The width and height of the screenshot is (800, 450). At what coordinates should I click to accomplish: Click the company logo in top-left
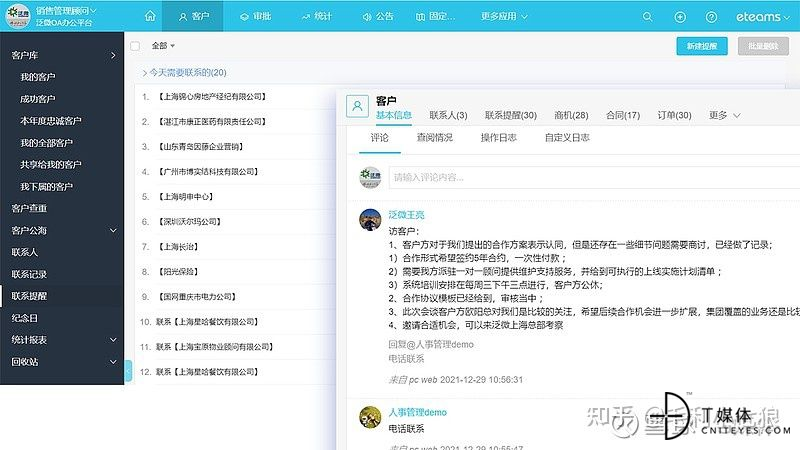(x=18, y=16)
